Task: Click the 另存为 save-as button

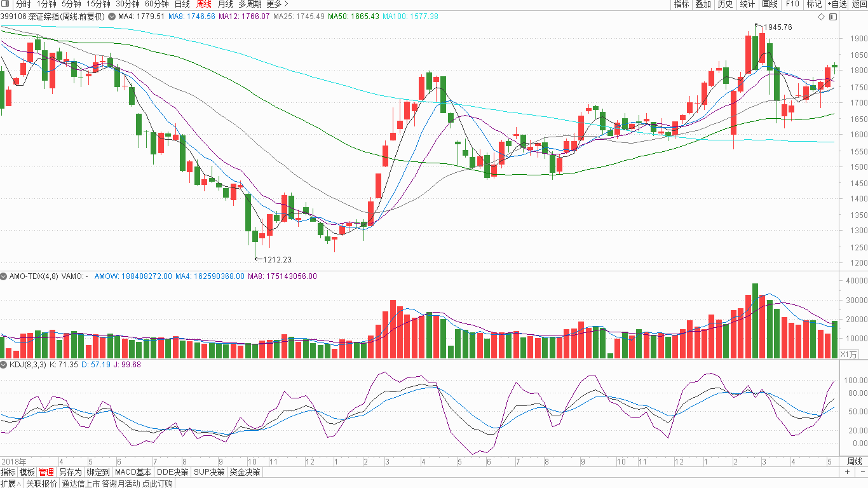Action: (71, 472)
